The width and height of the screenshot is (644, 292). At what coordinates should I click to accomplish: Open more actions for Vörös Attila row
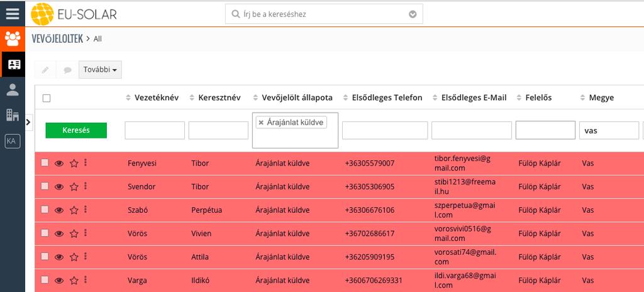tap(86, 256)
